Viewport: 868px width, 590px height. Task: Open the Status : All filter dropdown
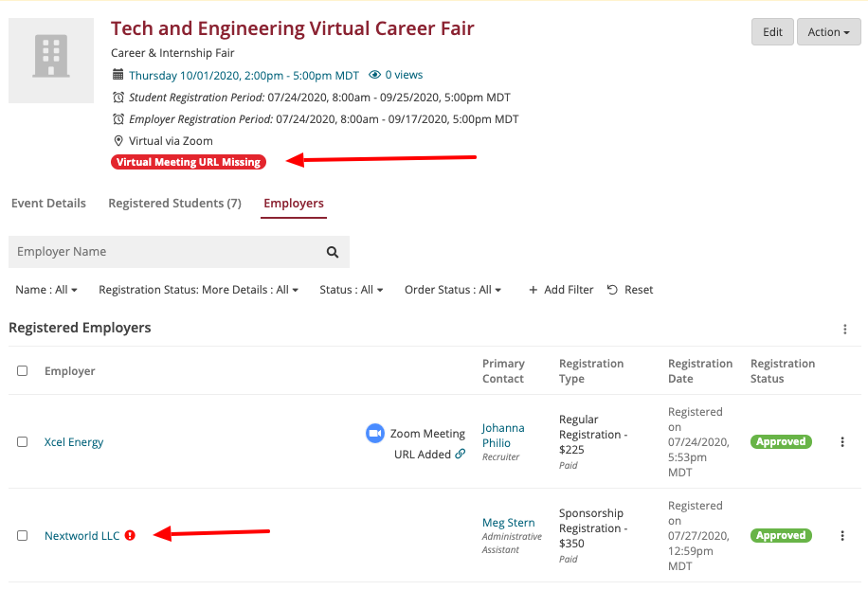351,290
